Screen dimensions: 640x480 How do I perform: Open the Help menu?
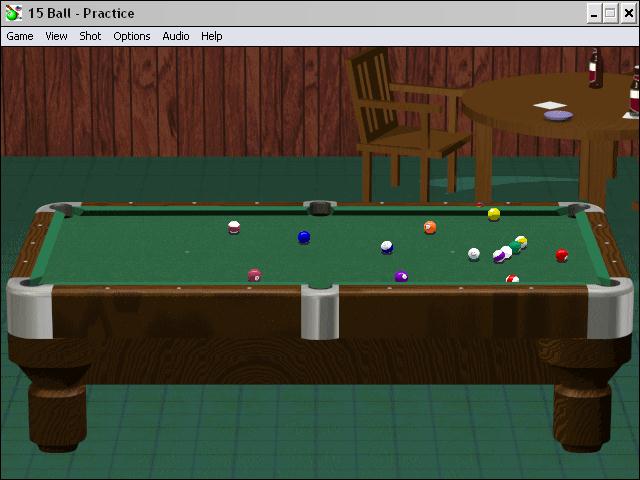click(211, 36)
